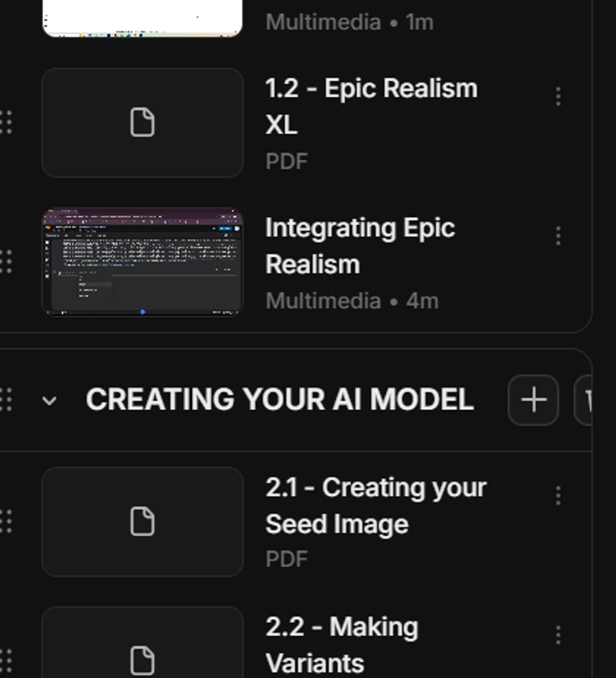Open options menu for 1.2 - Epic Realism XL
616x678 pixels.
click(558, 97)
